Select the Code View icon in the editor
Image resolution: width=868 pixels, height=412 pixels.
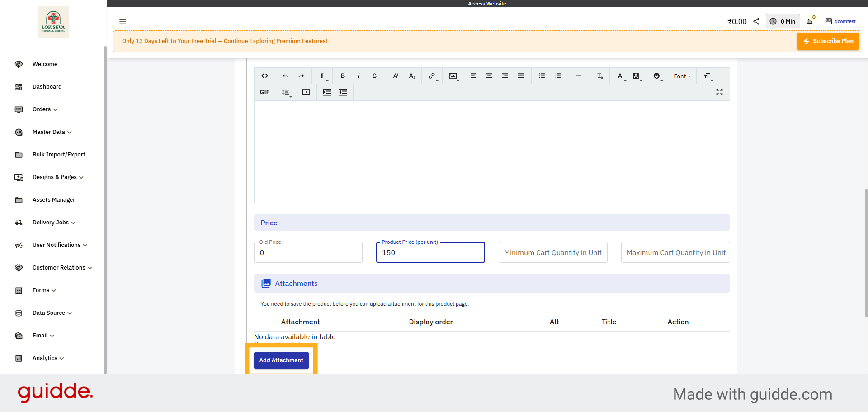point(264,76)
